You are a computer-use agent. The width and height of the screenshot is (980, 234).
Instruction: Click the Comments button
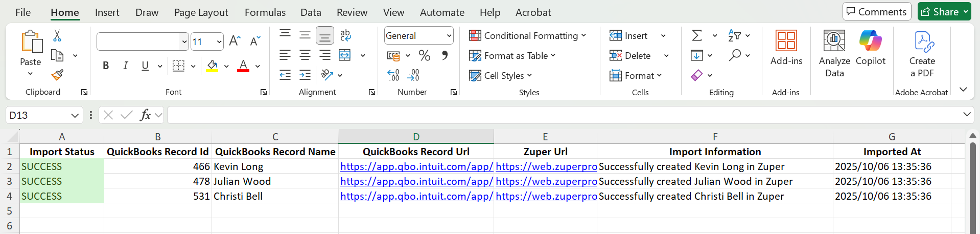click(x=877, y=11)
